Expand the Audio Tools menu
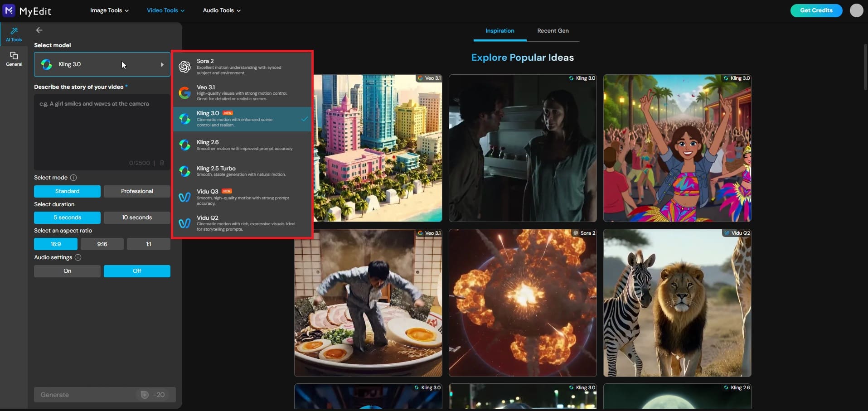The image size is (868, 411). pyautogui.click(x=221, y=10)
